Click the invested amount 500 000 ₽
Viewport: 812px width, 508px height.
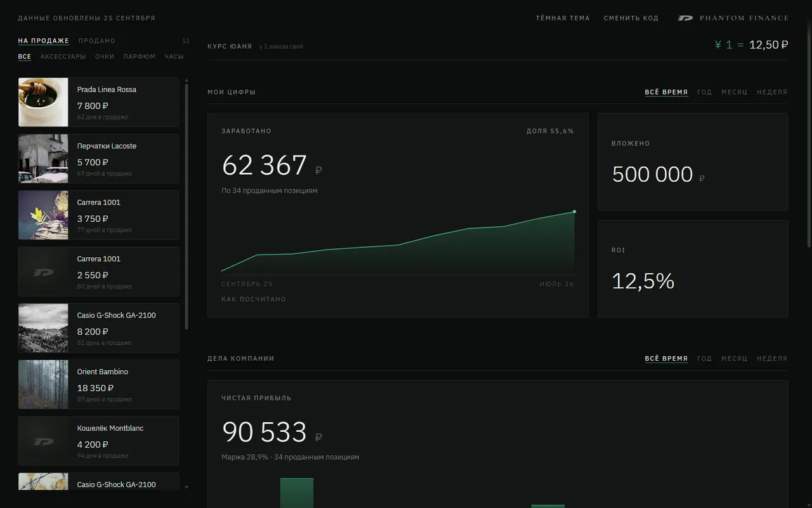coord(658,175)
